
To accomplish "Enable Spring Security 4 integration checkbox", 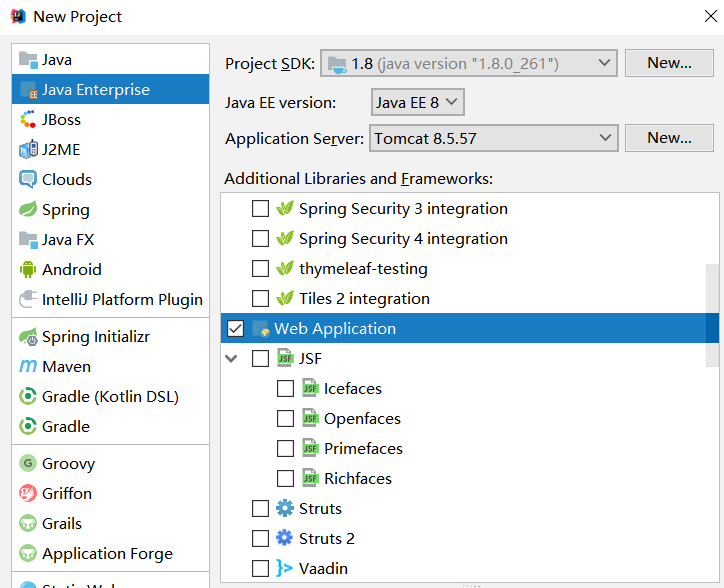I will click(x=260, y=239).
